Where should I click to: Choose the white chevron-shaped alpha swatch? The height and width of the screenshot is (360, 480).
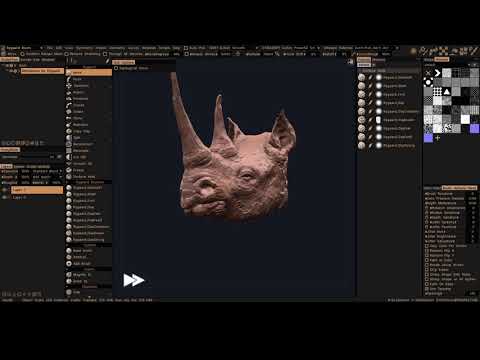click(x=438, y=73)
